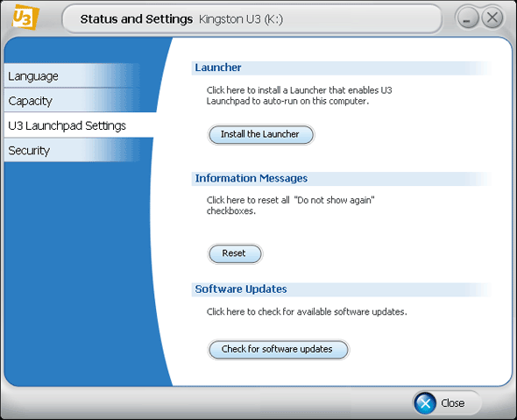Go to the Security tab
The height and width of the screenshot is (420, 517).
(x=72, y=150)
